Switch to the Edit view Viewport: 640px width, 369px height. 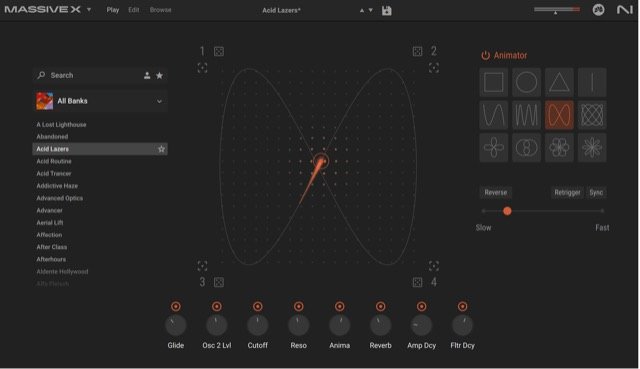pyautogui.click(x=133, y=10)
